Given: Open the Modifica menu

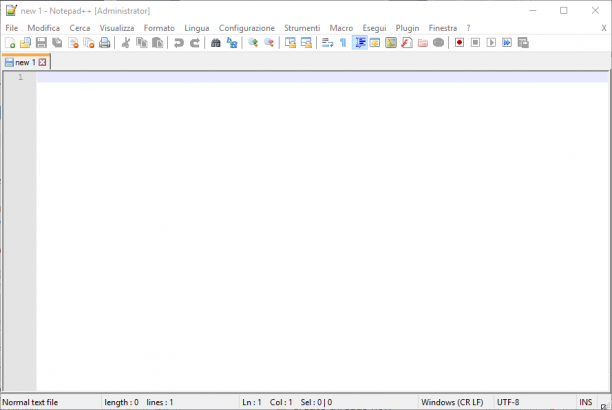Looking at the screenshot, I should coord(44,28).
